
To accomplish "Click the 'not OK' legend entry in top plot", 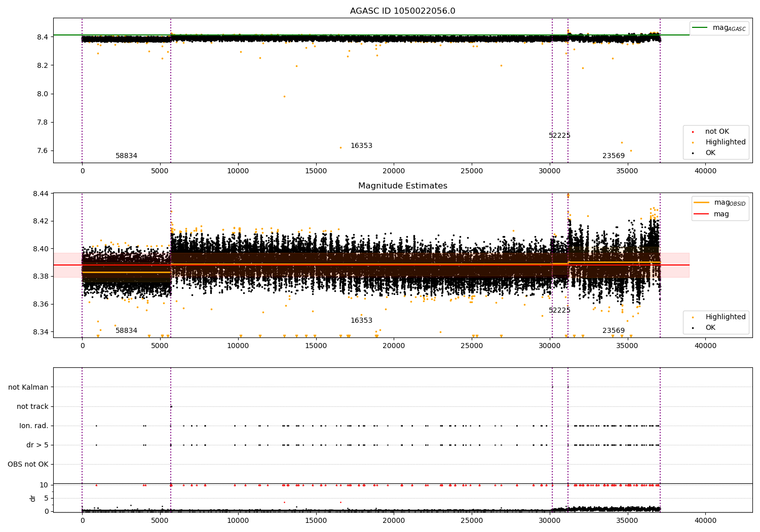I will 717,132.
